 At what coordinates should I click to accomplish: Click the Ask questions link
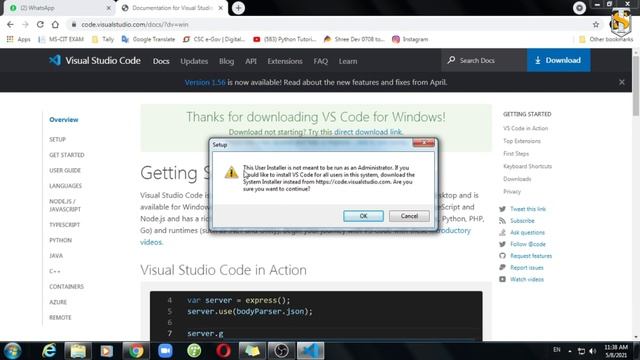(527, 233)
